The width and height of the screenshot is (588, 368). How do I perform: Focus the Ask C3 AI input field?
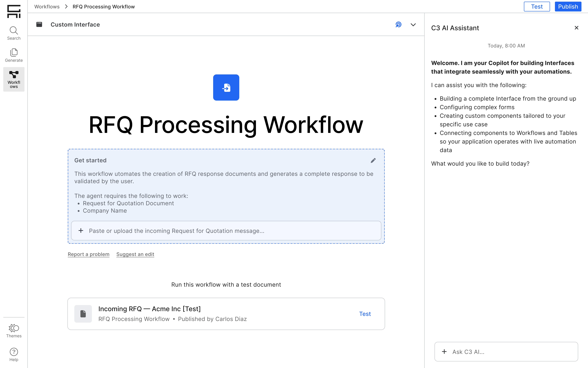506,351
